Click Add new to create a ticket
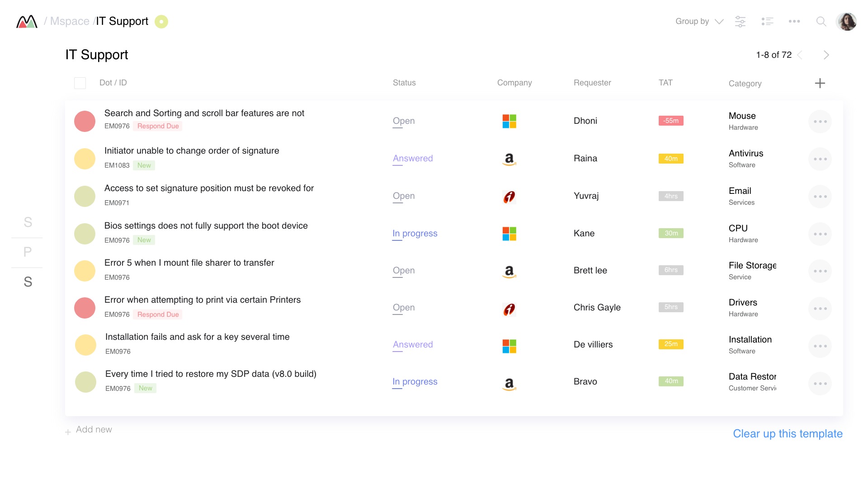868x488 pixels. pos(89,430)
